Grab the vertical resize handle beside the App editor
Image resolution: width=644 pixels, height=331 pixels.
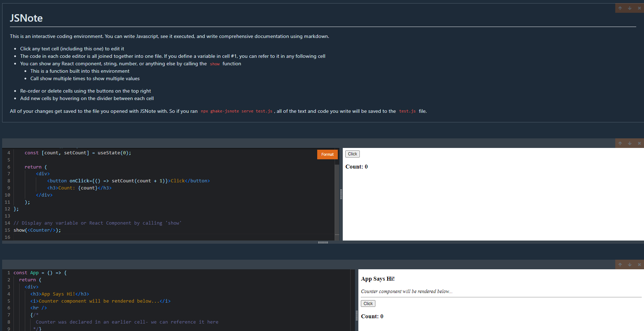(x=357, y=315)
